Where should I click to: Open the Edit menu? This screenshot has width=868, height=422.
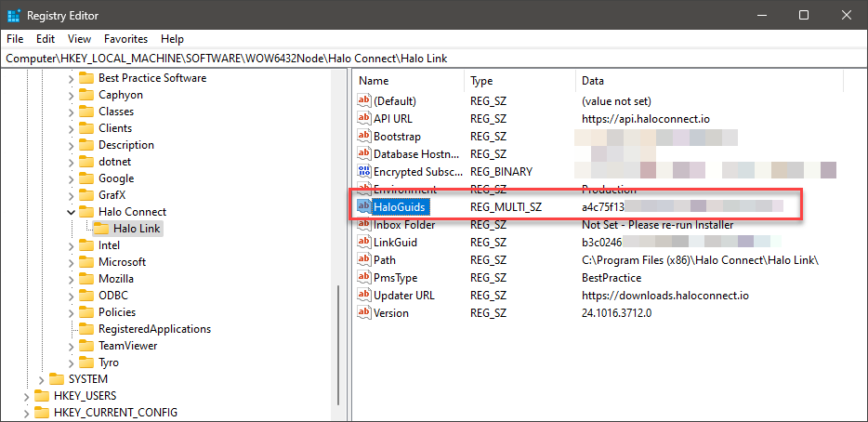tap(46, 39)
